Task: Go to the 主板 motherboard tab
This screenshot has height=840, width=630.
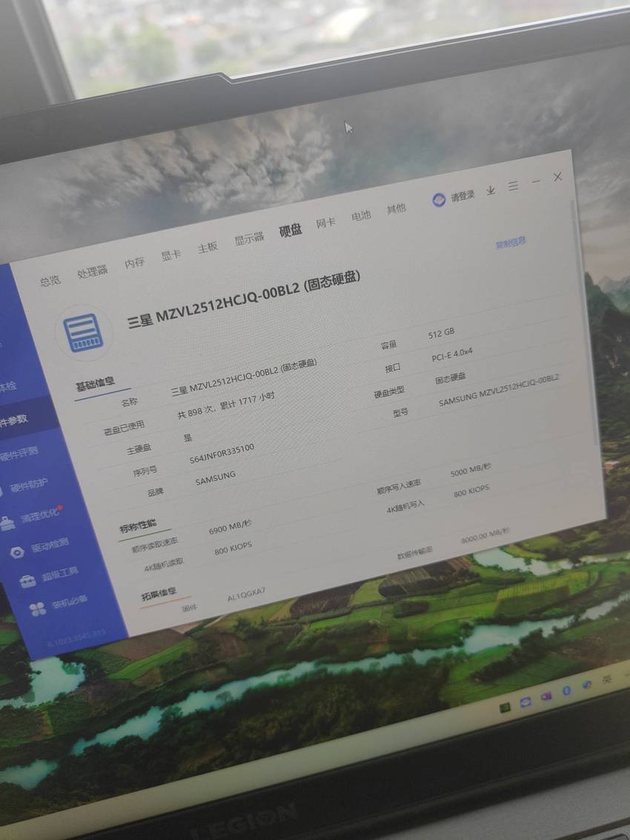Action: (208, 248)
